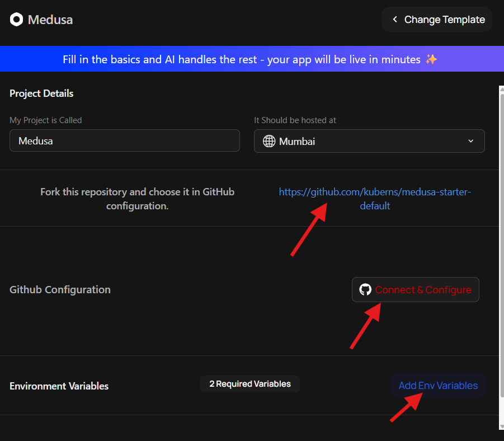
Task: Click the Change Template button
Action: pos(436,20)
